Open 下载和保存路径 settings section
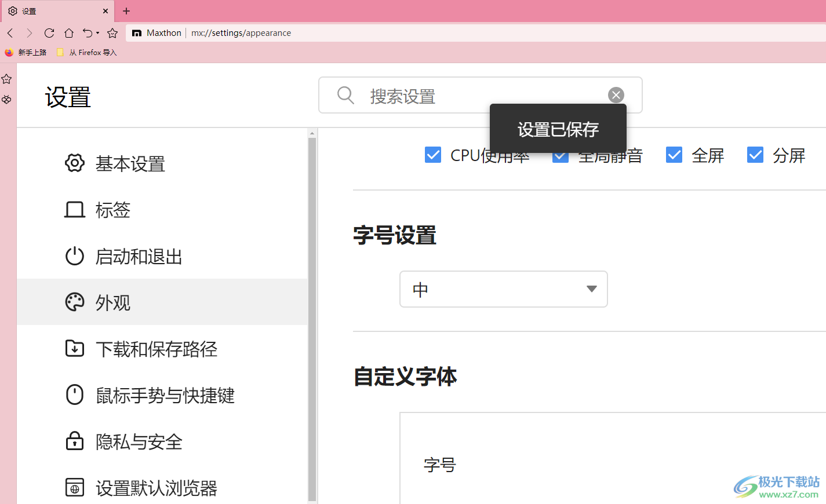This screenshot has width=826, height=504. [162, 349]
